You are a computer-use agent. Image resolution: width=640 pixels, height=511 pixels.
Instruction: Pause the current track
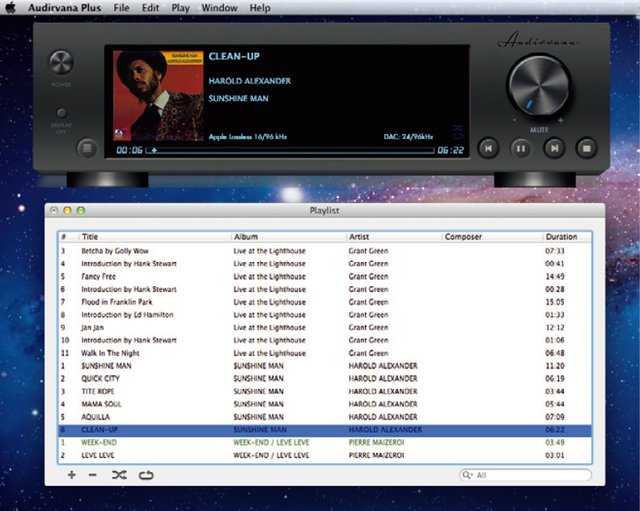point(520,148)
